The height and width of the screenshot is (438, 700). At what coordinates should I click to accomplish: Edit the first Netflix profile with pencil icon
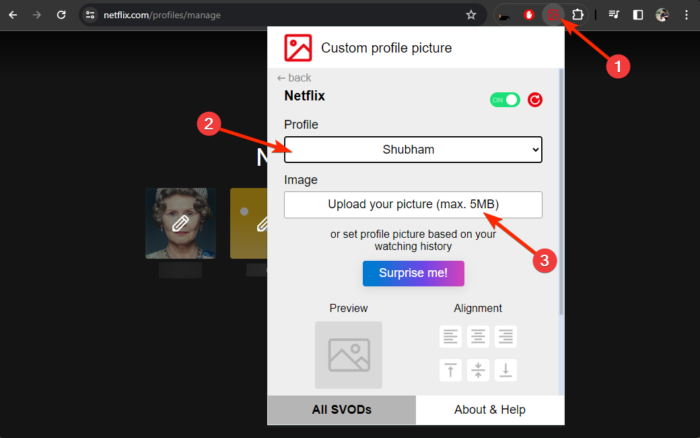point(180,223)
